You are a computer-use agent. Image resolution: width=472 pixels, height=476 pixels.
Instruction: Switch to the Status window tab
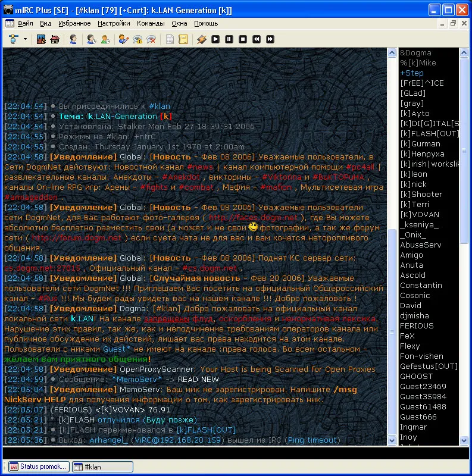click(x=39, y=466)
